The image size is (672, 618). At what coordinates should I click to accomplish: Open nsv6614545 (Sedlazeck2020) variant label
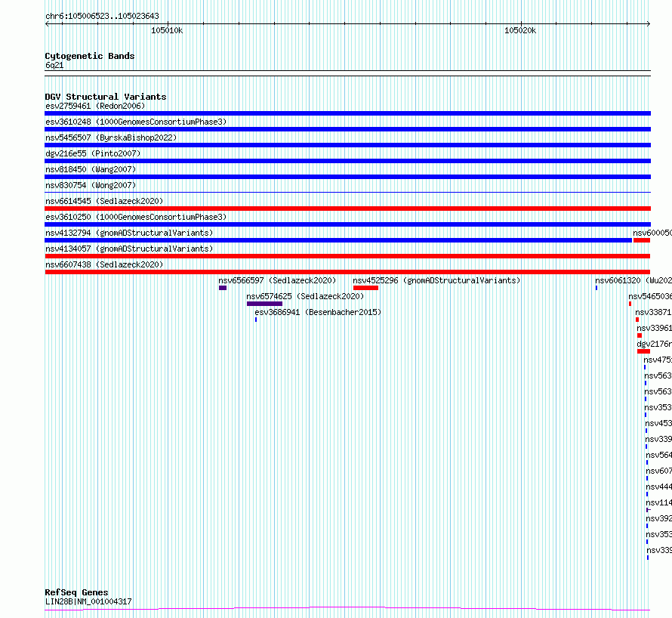pyautogui.click(x=104, y=201)
